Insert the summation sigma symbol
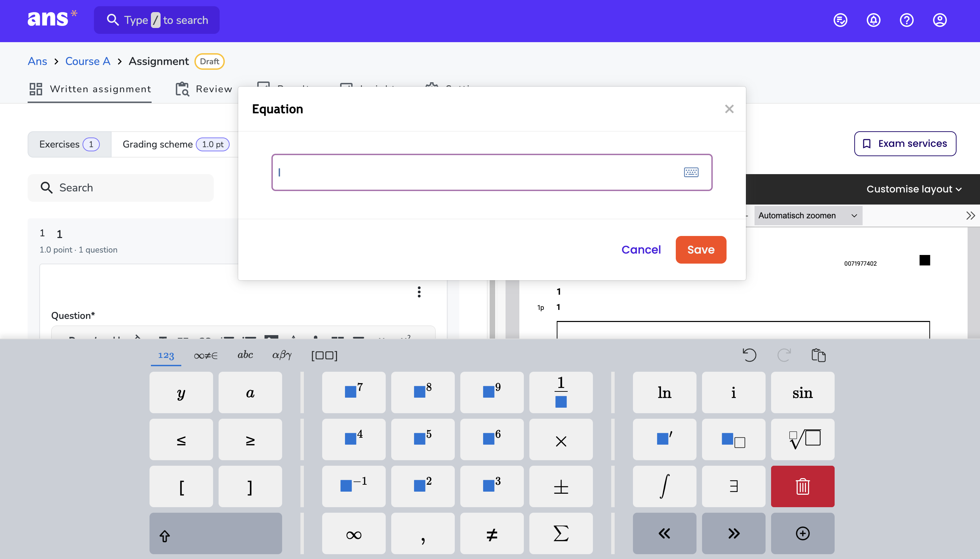Screen dimensions: 980x559 click(561, 534)
